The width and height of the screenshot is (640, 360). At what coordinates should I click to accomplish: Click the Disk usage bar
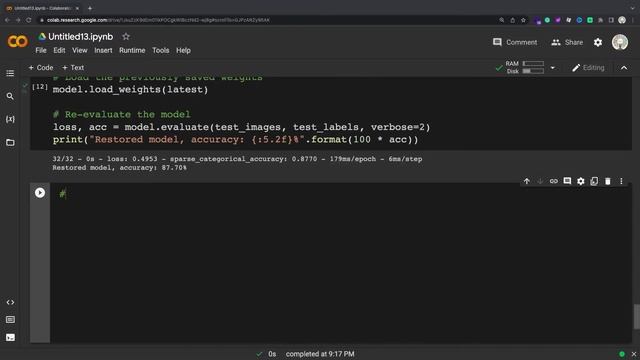[x=533, y=71]
